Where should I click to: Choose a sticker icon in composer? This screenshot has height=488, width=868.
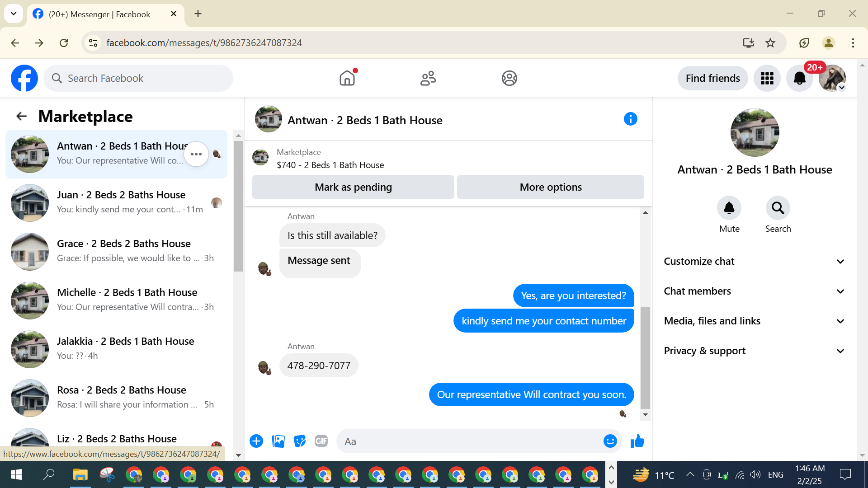[x=300, y=441]
